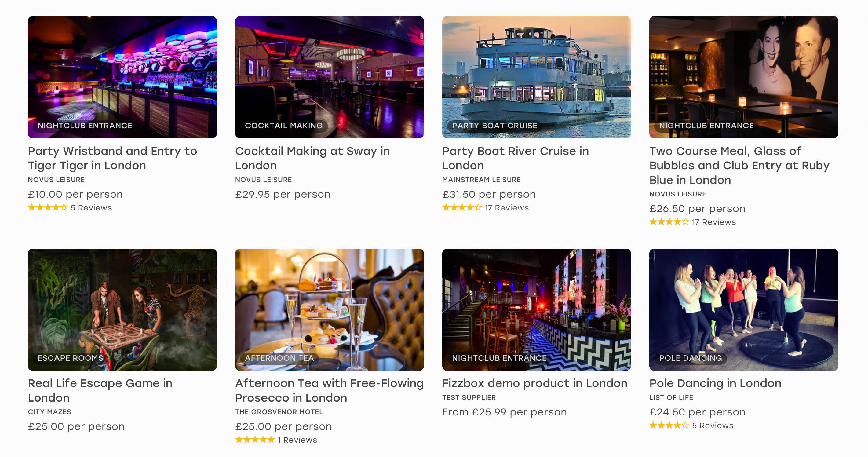Click the Party Boat Cruise category badge

click(494, 126)
